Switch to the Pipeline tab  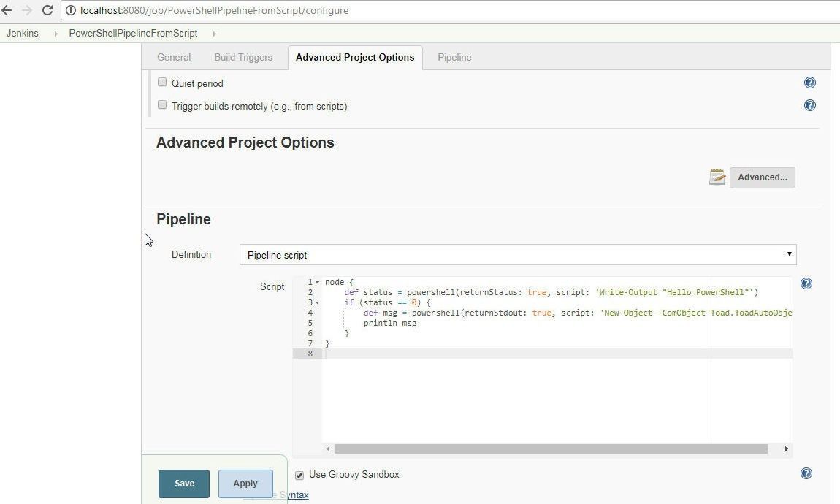click(x=454, y=57)
